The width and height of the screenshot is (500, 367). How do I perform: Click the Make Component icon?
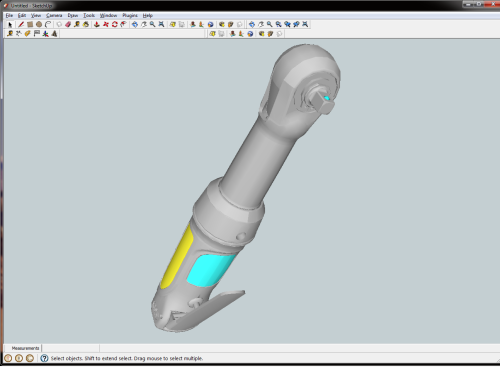tap(59, 24)
